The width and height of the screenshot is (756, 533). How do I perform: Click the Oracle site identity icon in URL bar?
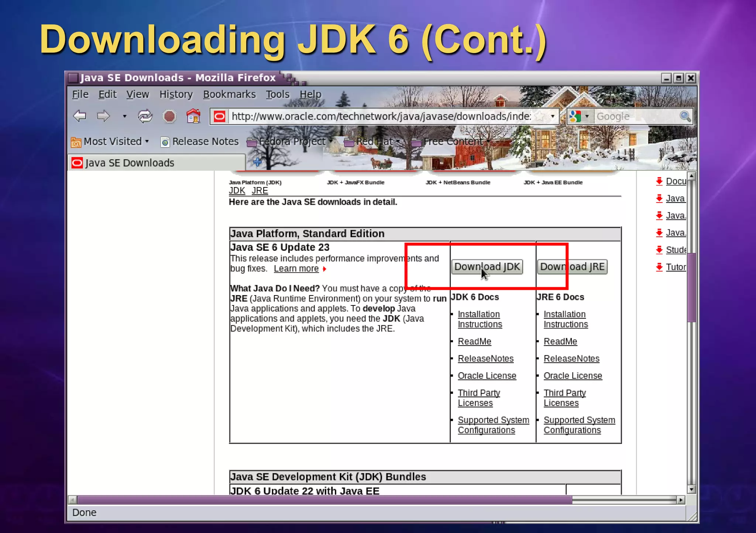point(220,117)
